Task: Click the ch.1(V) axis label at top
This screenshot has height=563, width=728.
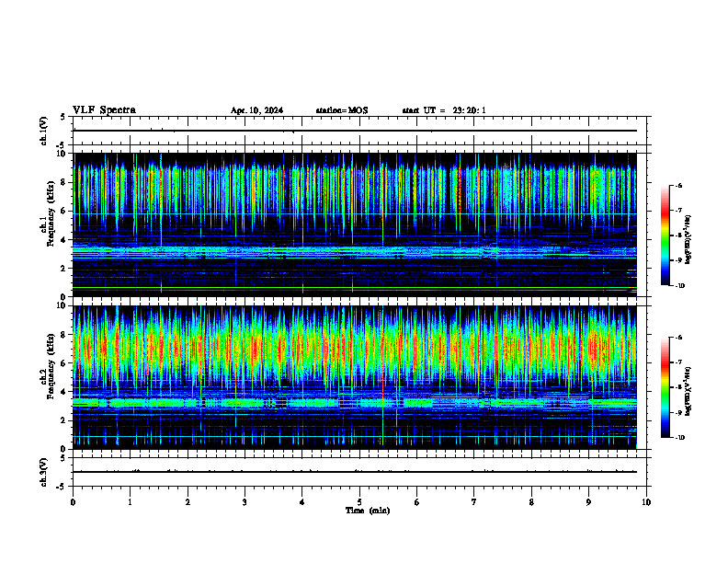Action: 43,131
